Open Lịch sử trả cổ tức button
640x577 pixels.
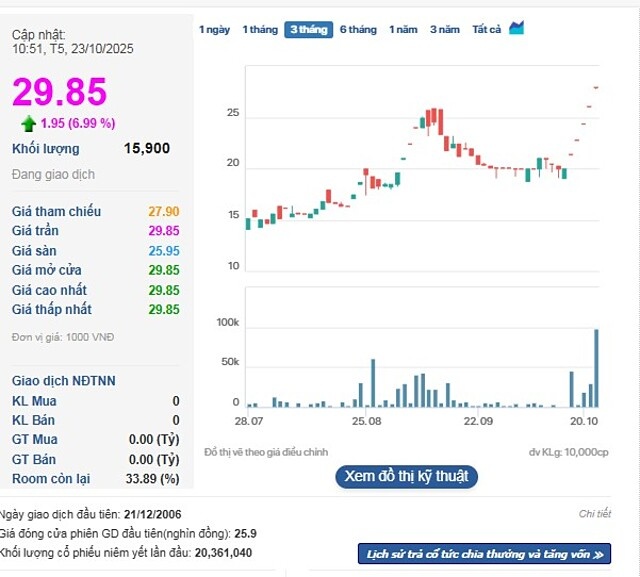point(484,553)
